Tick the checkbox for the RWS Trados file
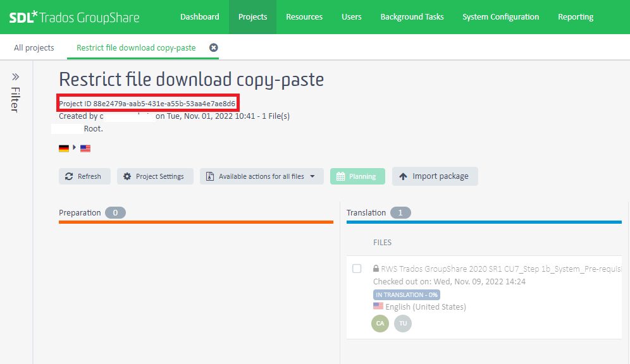The width and height of the screenshot is (630, 364). coord(357,269)
